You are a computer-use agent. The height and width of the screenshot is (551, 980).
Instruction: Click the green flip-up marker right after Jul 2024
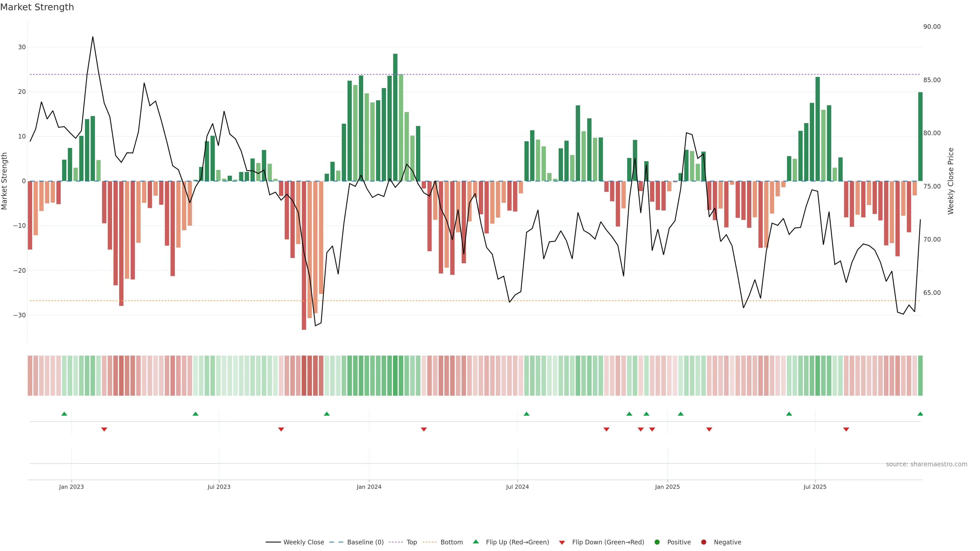pyautogui.click(x=526, y=414)
